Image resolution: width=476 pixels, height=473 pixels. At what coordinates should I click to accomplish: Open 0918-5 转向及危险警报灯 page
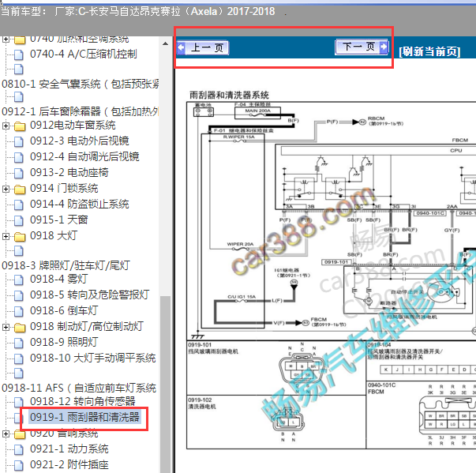89,295
